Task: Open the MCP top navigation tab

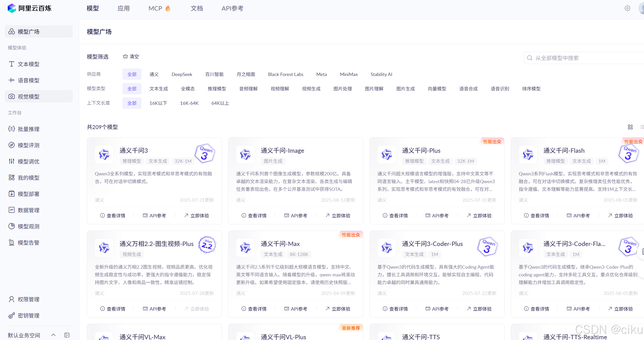Action: click(160, 8)
